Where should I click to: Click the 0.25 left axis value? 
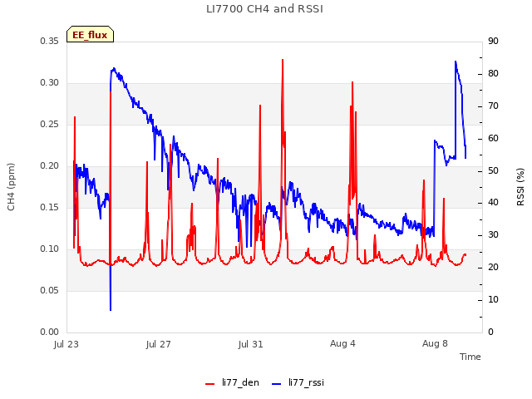click(50, 124)
